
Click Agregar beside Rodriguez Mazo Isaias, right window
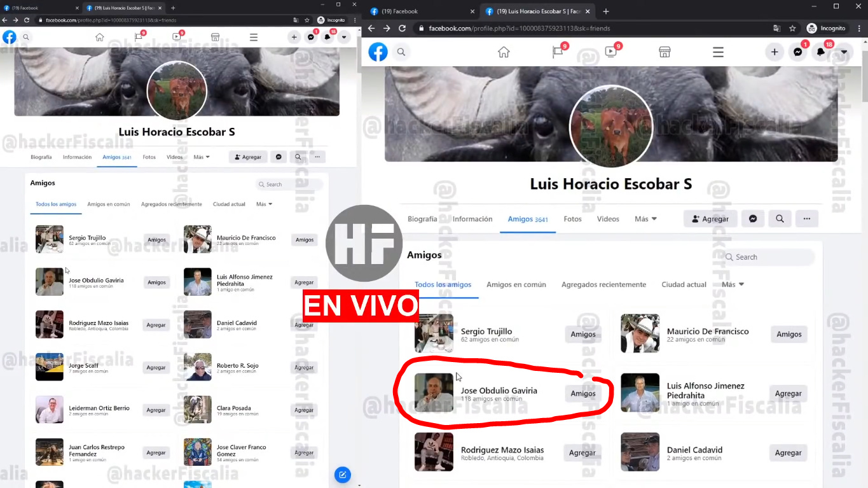click(582, 453)
